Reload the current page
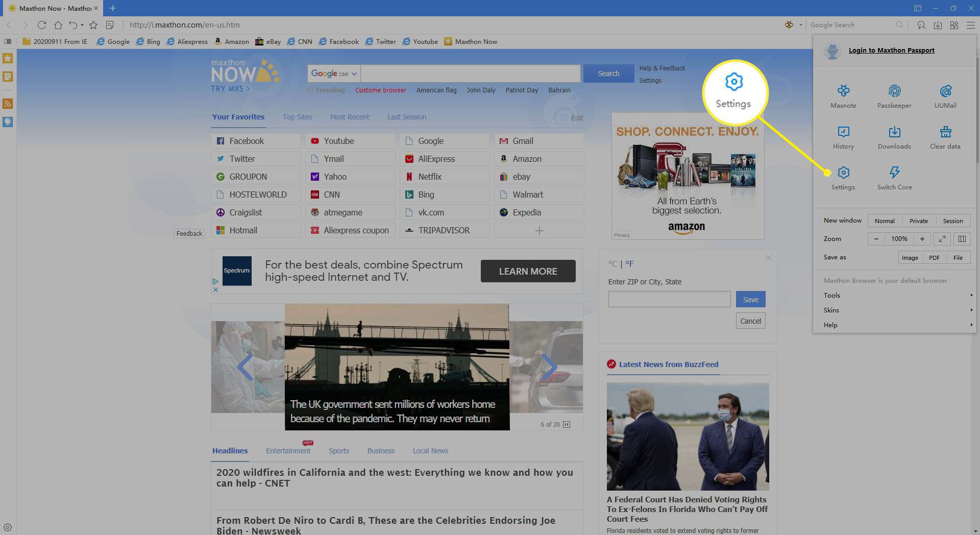 pyautogui.click(x=42, y=25)
